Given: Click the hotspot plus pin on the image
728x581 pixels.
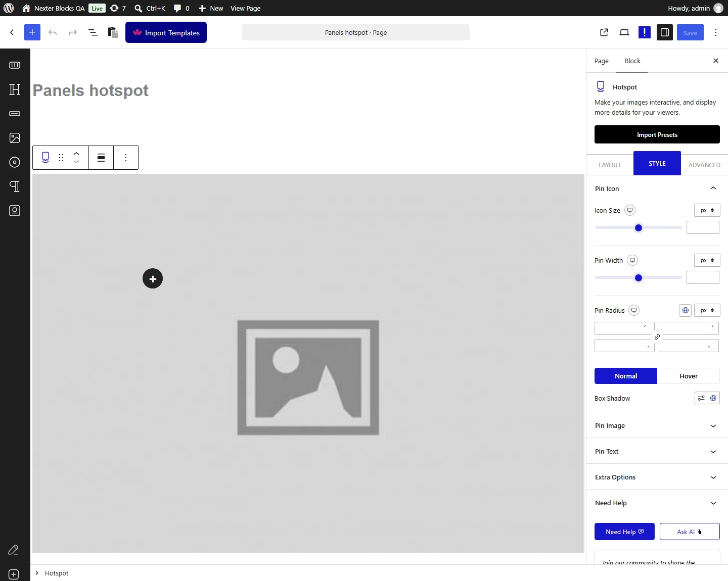Looking at the screenshot, I should tap(153, 278).
